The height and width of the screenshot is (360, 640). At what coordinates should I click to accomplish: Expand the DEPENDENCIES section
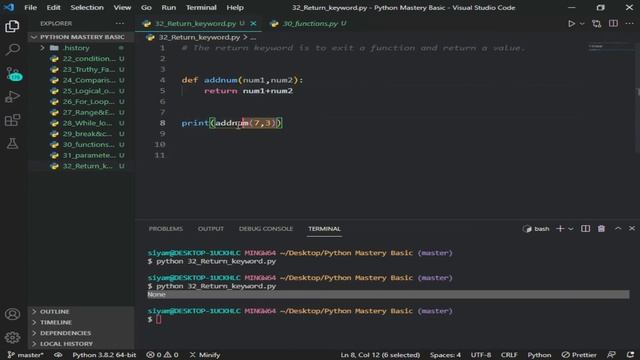click(x=82, y=333)
